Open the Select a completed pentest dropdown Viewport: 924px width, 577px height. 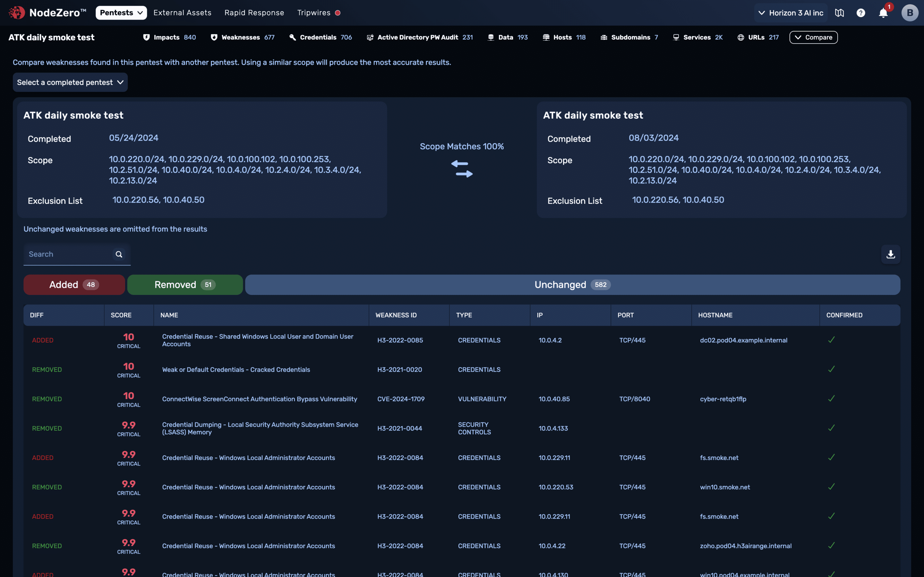(x=70, y=82)
